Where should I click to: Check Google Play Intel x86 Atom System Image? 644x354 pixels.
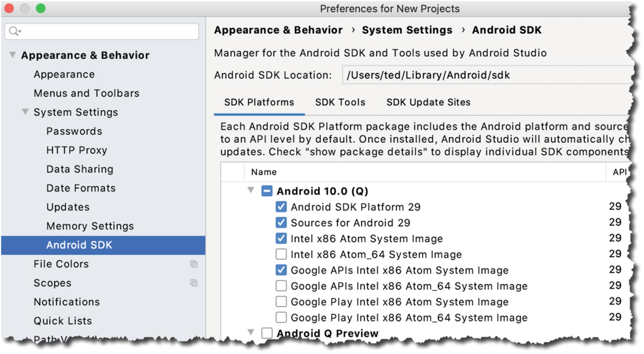coord(281,301)
